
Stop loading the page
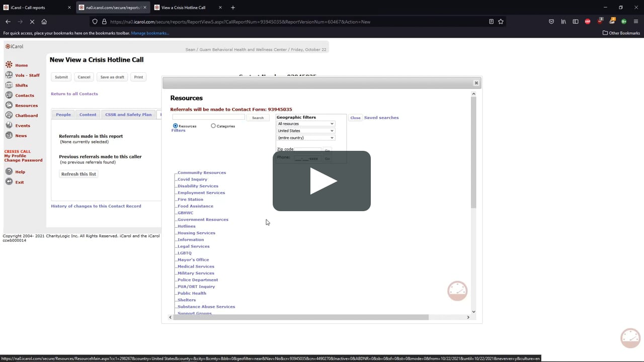pyautogui.click(x=32, y=22)
